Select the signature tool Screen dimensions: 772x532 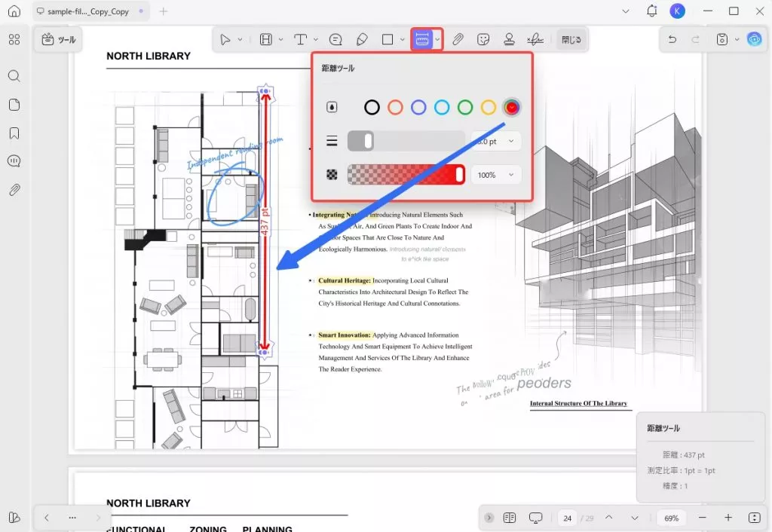(535, 39)
